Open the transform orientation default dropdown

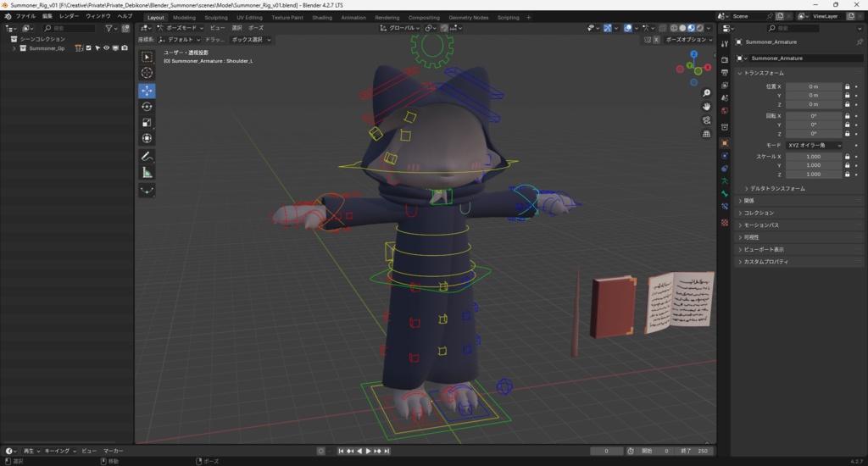pyautogui.click(x=180, y=40)
